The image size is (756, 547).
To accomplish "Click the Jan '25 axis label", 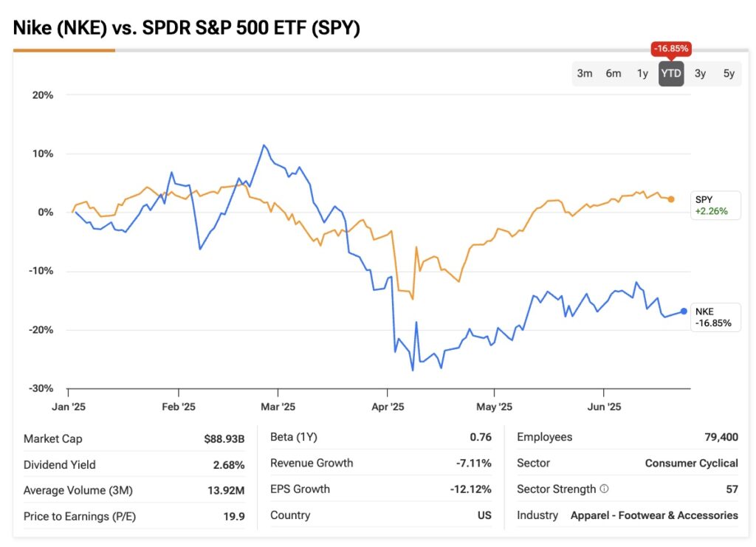I will click(x=69, y=406).
